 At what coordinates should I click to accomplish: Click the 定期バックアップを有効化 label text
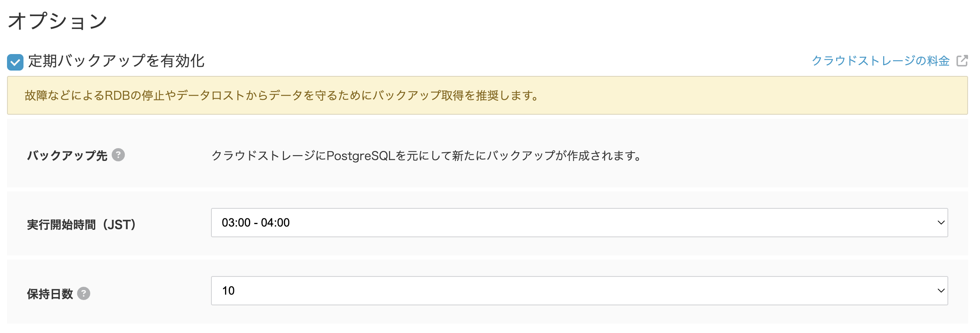pos(116,61)
